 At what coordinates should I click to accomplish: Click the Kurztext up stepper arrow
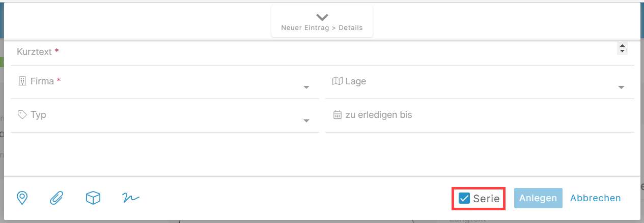(x=622, y=46)
